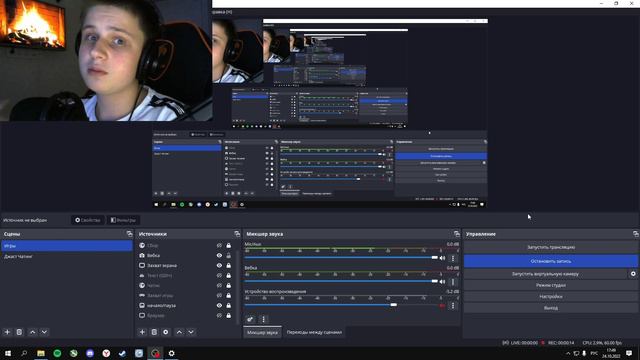Open Spotify from taskbar
Screen dimensions: 640x360
click(57, 353)
